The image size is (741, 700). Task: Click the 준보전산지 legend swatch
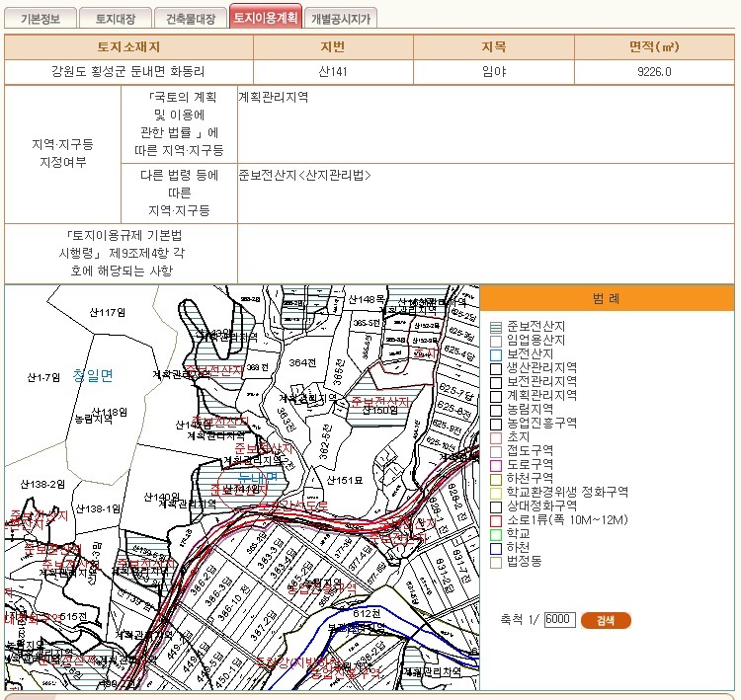[x=496, y=328]
